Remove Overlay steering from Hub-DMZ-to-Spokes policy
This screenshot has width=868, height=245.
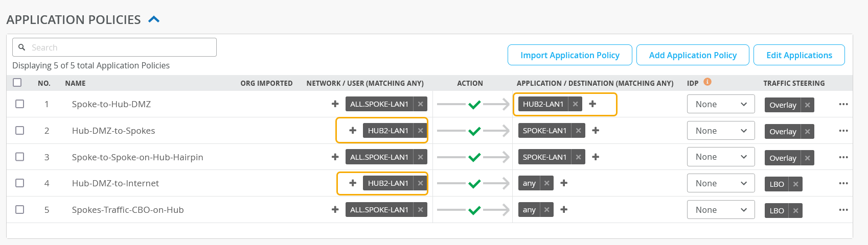(x=807, y=132)
